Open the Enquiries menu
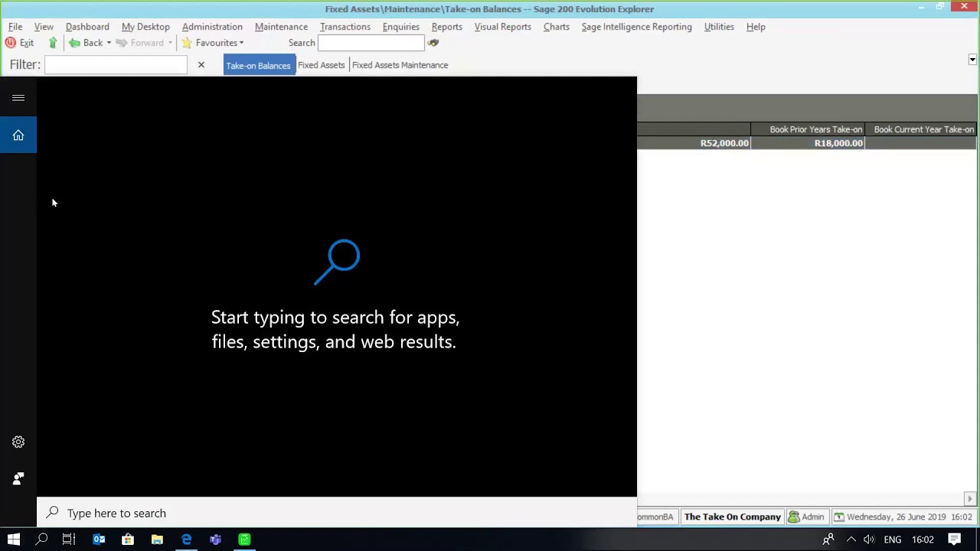This screenshot has width=980, height=551. 401,27
